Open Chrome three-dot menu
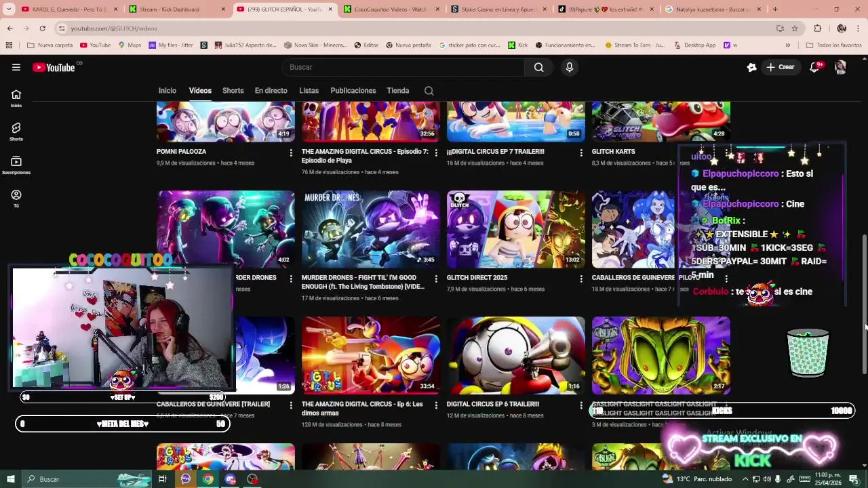Screen dimensions: 868x488 pyautogui.click(x=859, y=28)
